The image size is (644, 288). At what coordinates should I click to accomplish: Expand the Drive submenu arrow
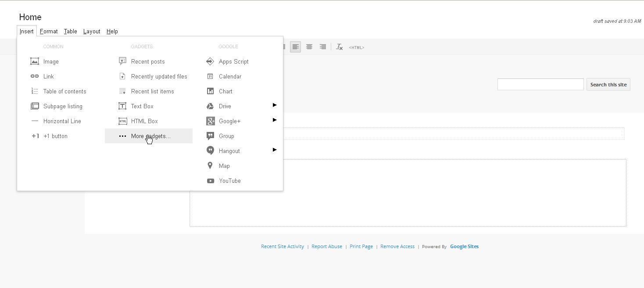pos(275,105)
